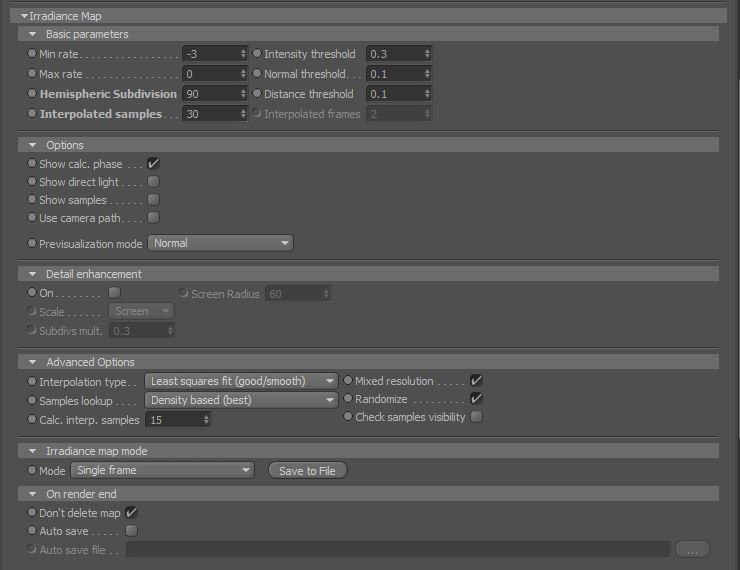Screen dimensions: 740x570
Task: Click the keyframe dot next to Mixed resolution
Action: (x=348, y=380)
